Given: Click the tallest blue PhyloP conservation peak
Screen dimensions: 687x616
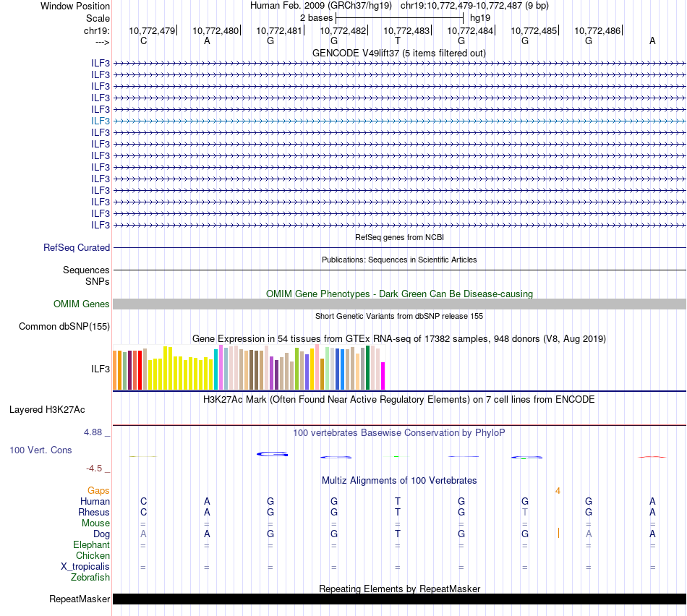Looking at the screenshot, I should point(273,454).
